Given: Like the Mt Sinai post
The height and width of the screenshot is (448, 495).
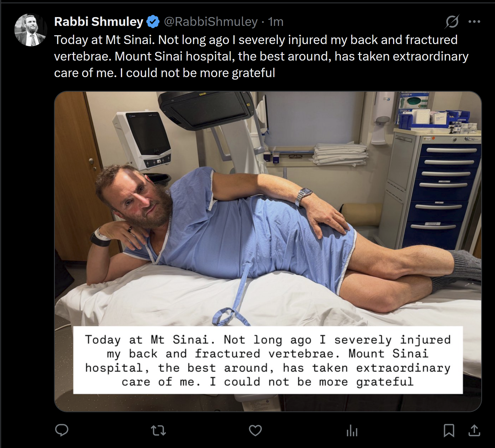Looking at the screenshot, I should coord(255,430).
